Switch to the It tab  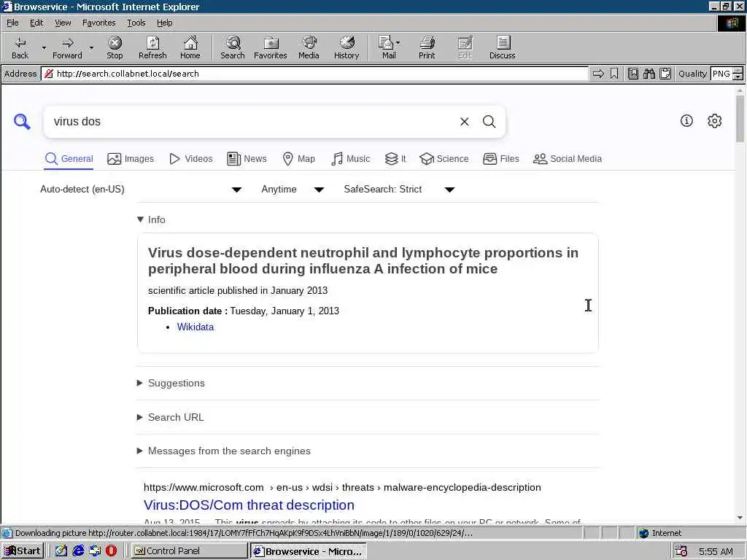[x=395, y=159]
